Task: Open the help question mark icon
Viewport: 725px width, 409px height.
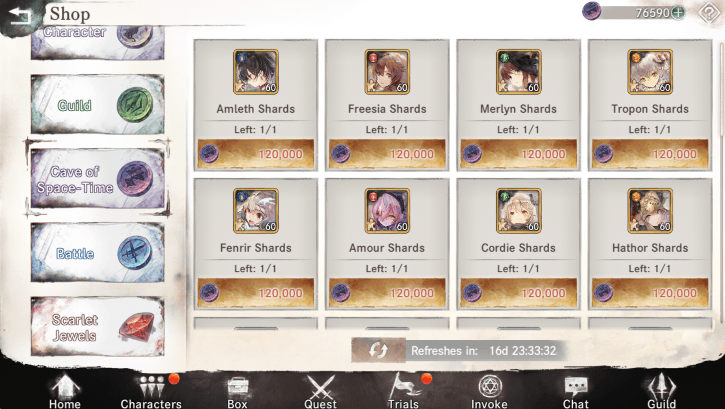Action: tap(708, 13)
